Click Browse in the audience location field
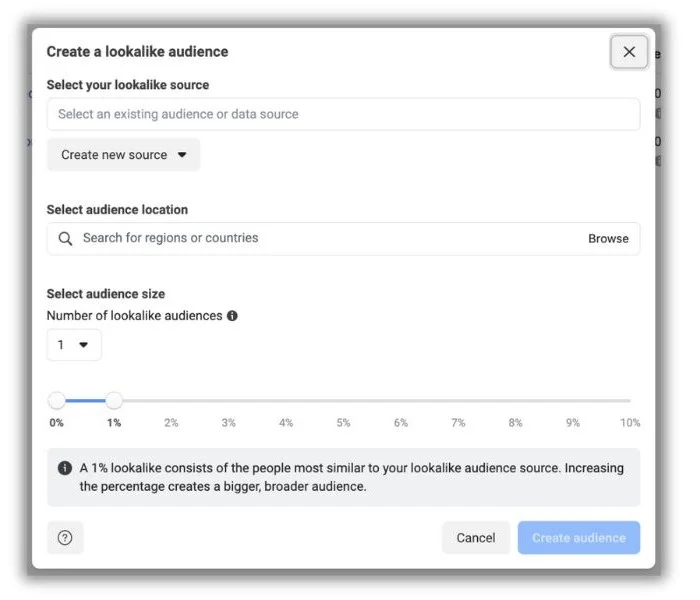 pyautogui.click(x=608, y=238)
